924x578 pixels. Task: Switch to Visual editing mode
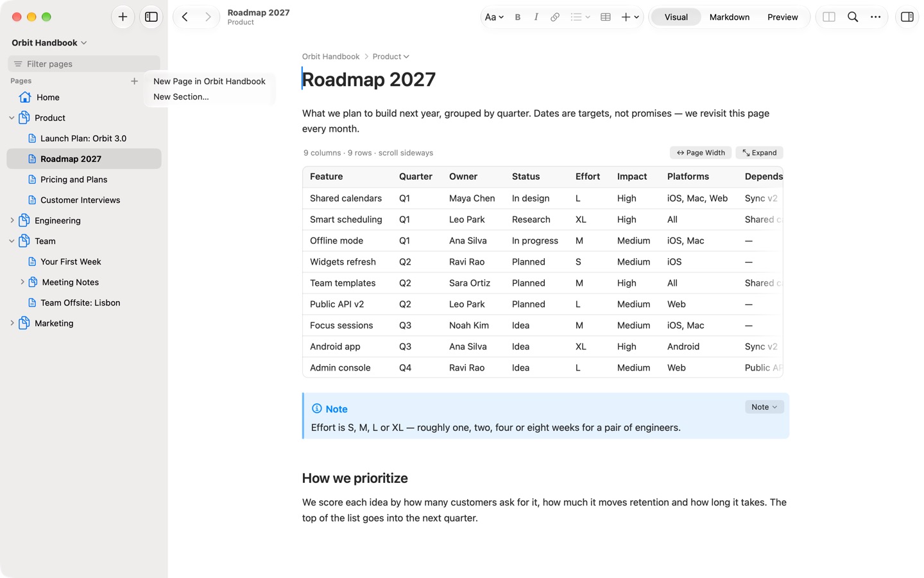pos(676,17)
